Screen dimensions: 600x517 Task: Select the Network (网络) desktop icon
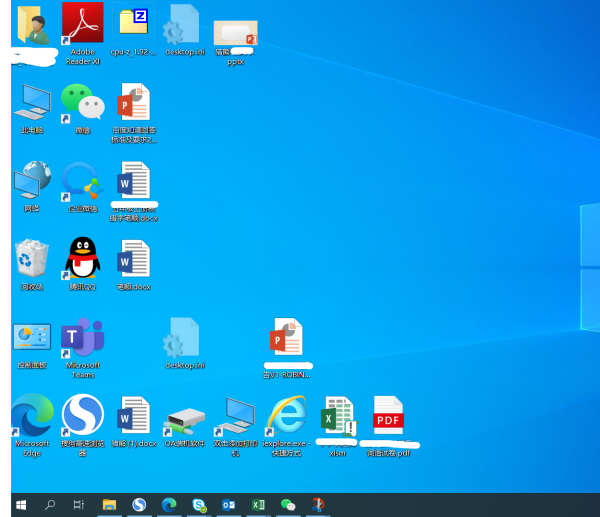tap(32, 181)
